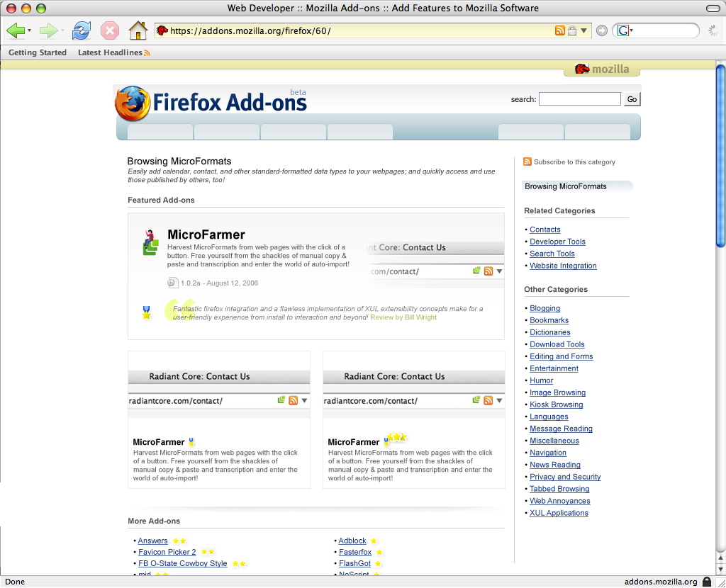Screen dimensions: 726x588
Task: Click the RSS icon beside Subscribe to this category
Action: [x=527, y=162]
